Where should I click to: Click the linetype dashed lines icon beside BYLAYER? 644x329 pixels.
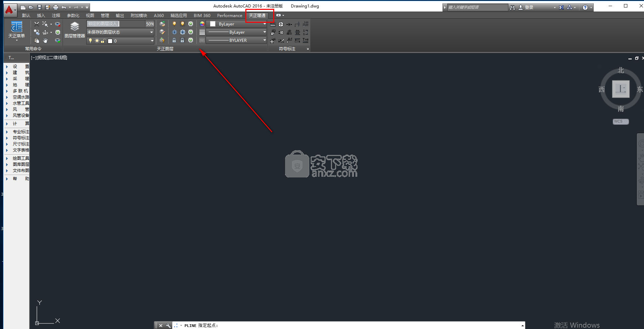(202, 40)
